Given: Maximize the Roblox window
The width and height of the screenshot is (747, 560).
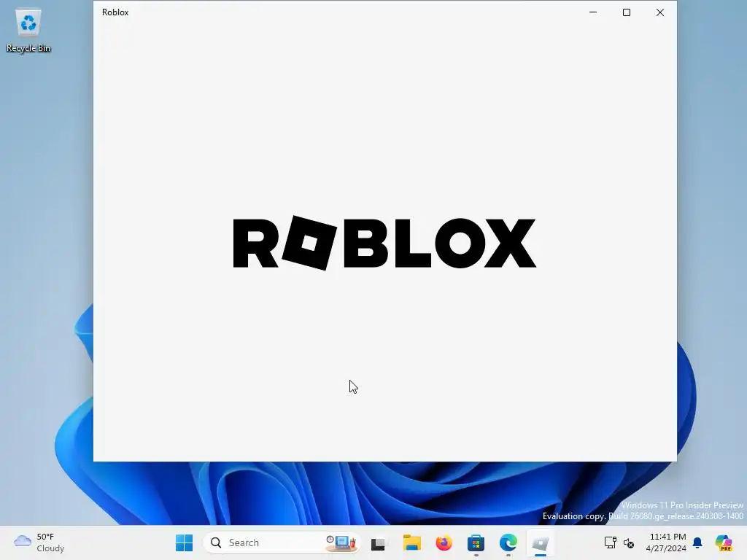Looking at the screenshot, I should (627, 12).
